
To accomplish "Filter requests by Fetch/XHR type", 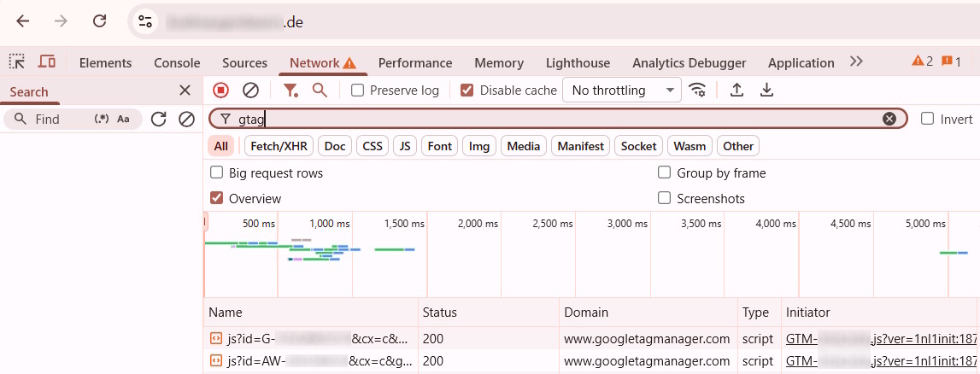I will [278, 146].
